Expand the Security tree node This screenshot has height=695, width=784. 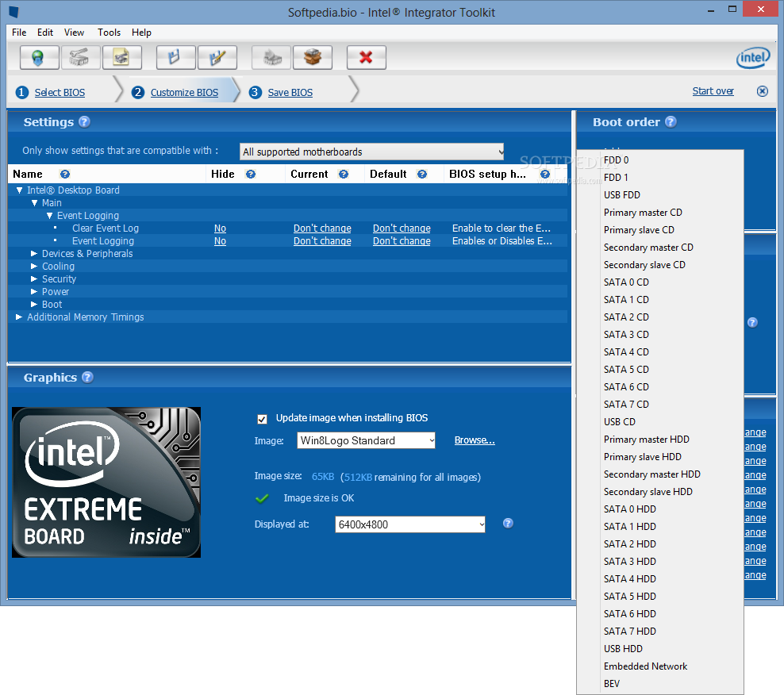[x=34, y=279]
